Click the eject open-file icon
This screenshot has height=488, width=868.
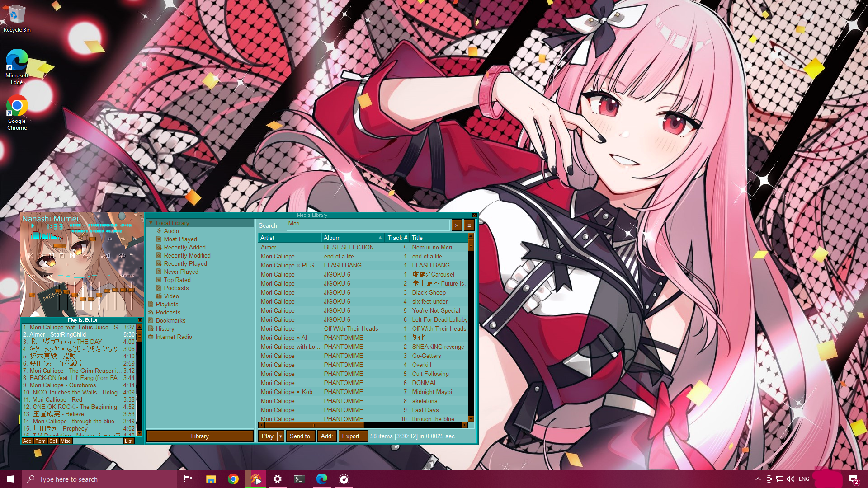click(85, 256)
